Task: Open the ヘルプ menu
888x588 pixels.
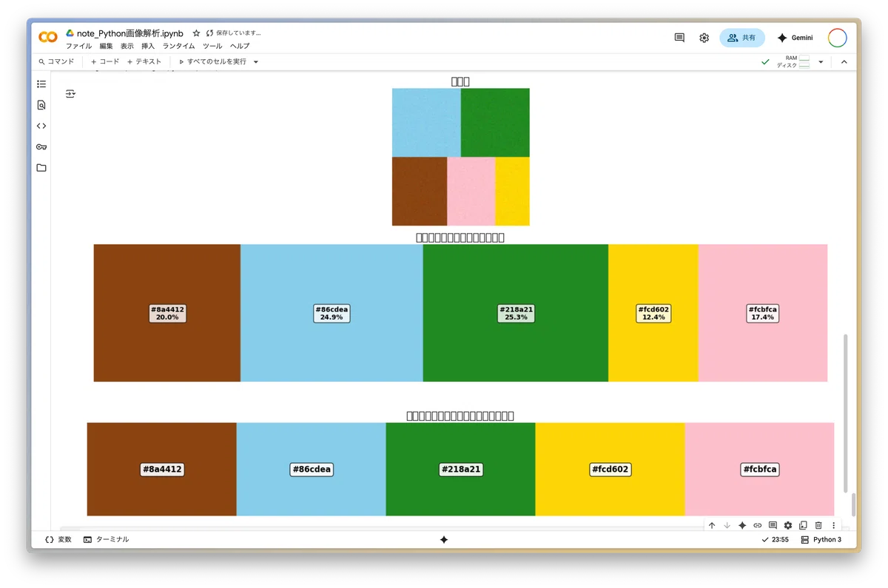Action: click(x=240, y=46)
